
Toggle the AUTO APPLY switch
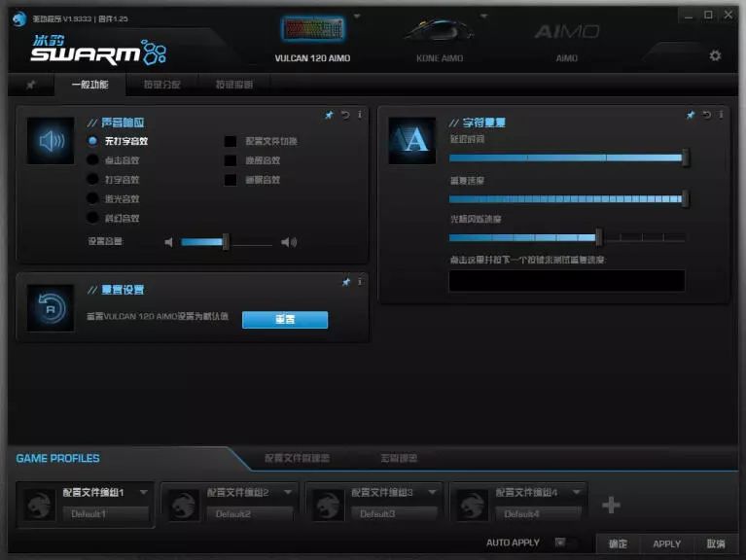(x=565, y=542)
